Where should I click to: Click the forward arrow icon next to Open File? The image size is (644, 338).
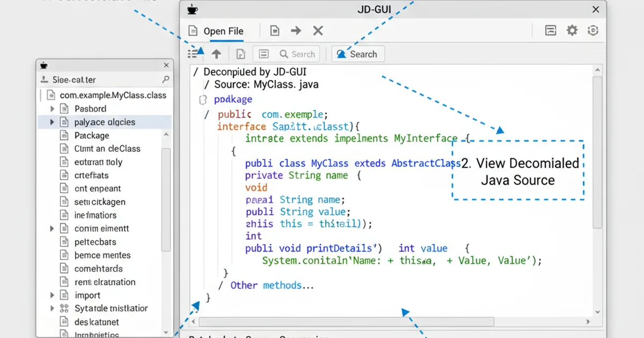296,31
